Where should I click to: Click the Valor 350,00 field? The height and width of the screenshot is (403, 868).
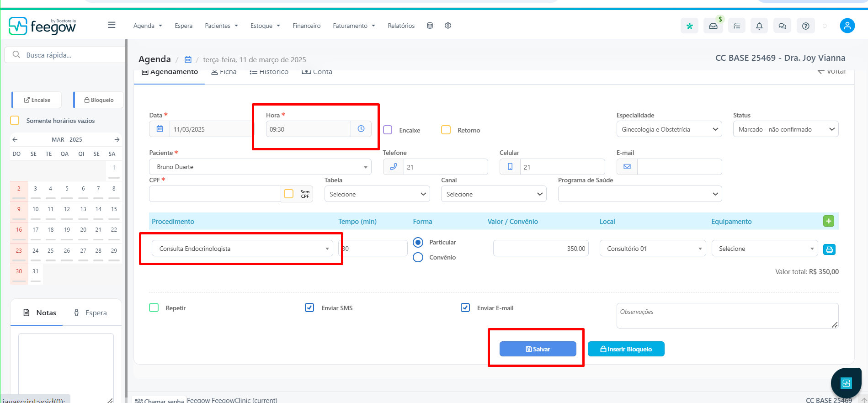(x=541, y=249)
